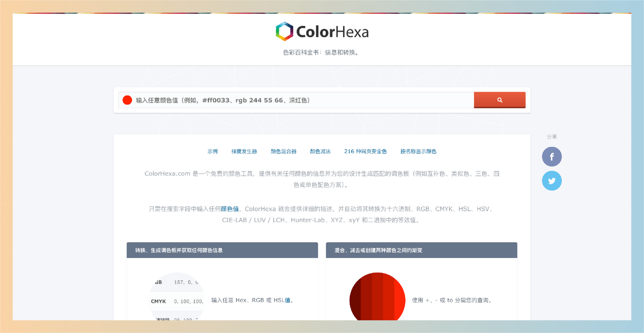Open the 颜色混合器 (Color Blender)
The width and height of the screenshot is (644, 333).
click(283, 151)
